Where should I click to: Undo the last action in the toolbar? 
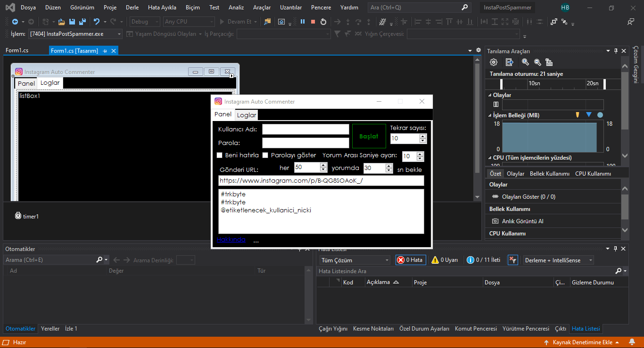tap(97, 22)
